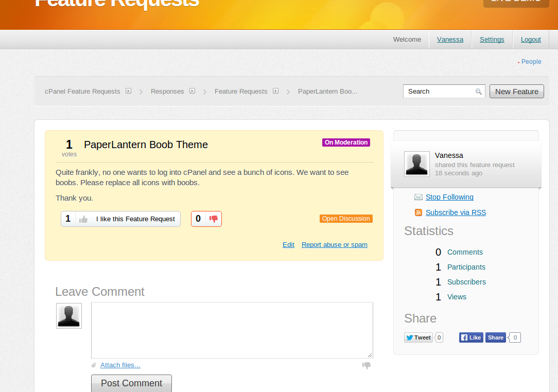Click into the Leave Comment text area

[232, 330]
